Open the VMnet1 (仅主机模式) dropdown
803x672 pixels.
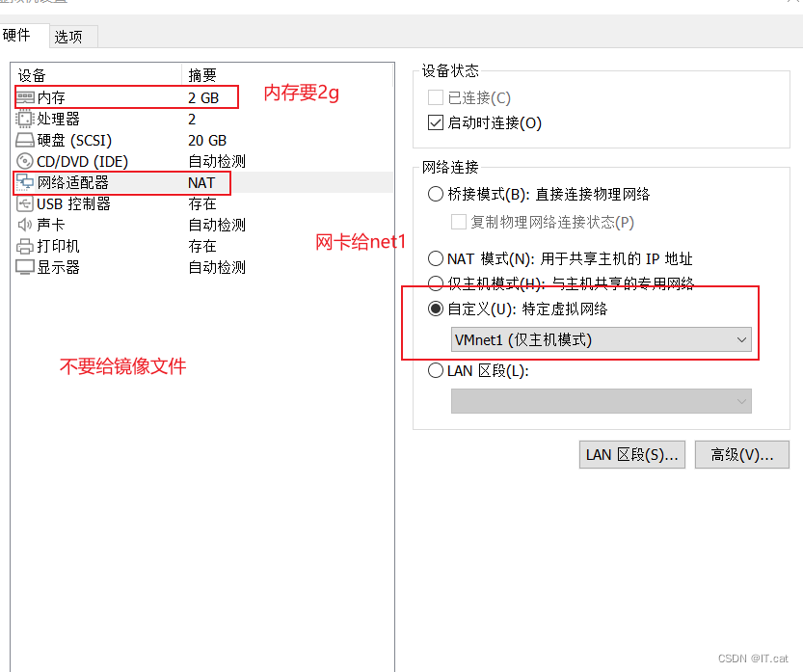point(602,339)
